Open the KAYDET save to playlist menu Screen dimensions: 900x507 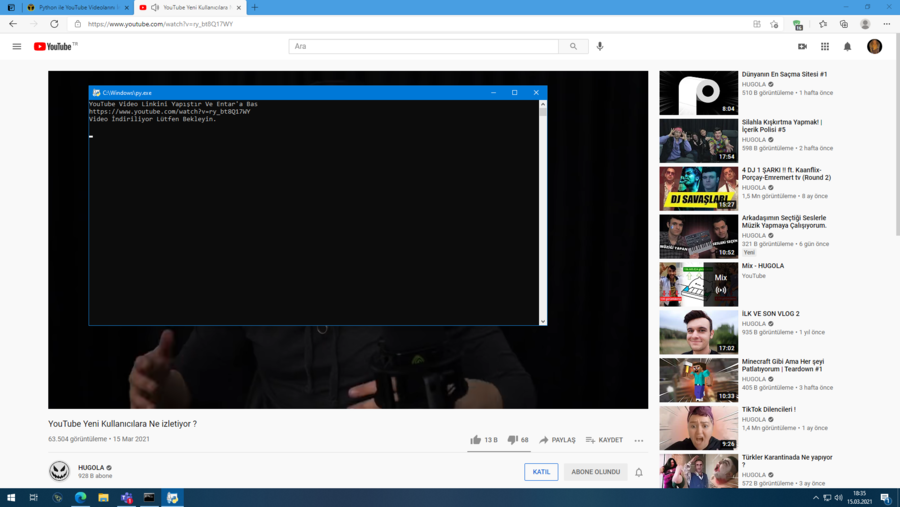click(604, 440)
